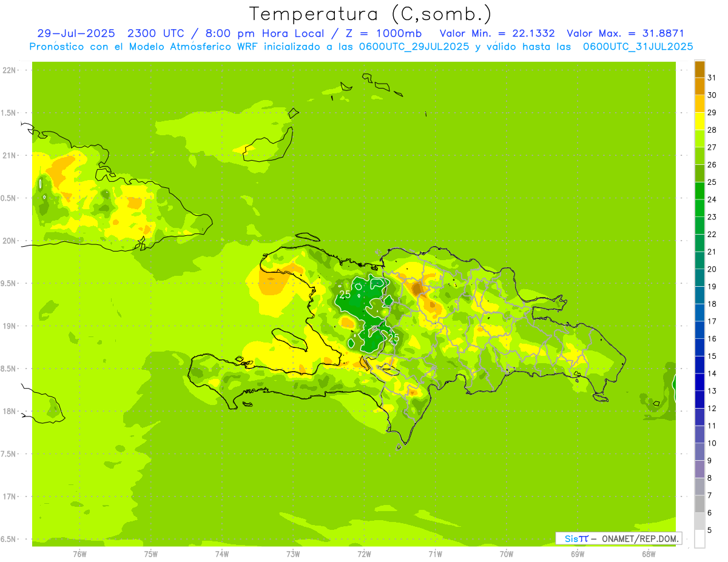Click the '8' value on color scale
This screenshot has height=562, width=728.
click(709, 478)
